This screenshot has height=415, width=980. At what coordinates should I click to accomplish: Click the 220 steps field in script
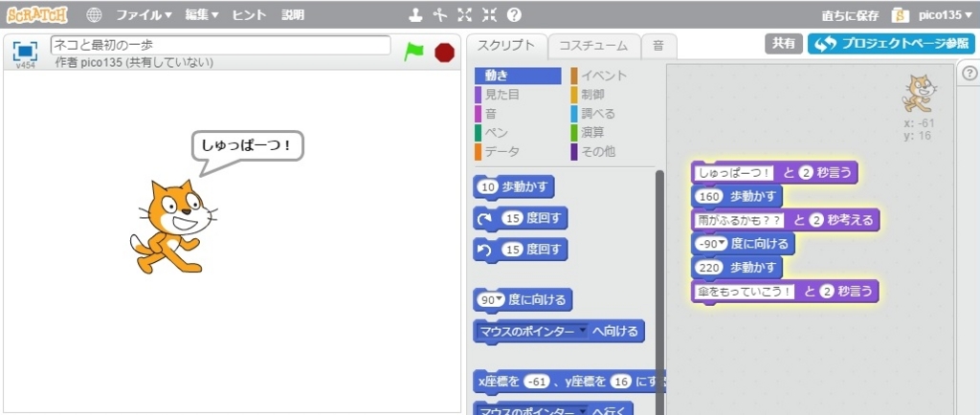[x=709, y=269]
